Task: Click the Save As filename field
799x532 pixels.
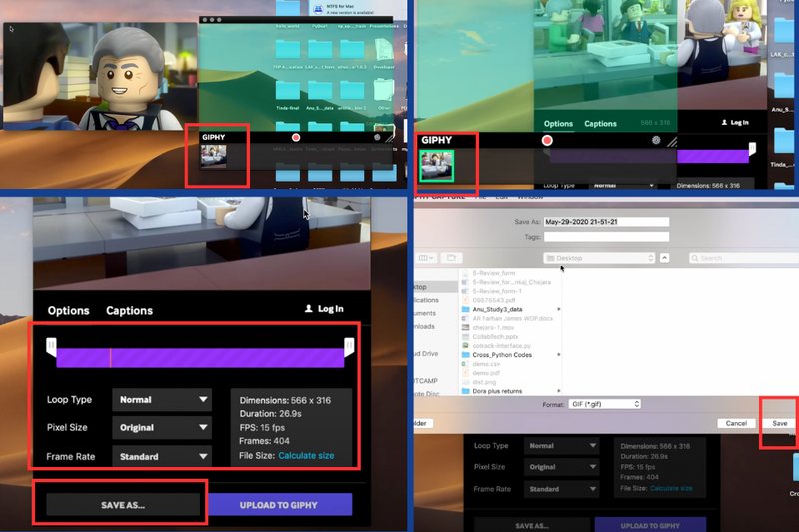Action: pyautogui.click(x=606, y=222)
